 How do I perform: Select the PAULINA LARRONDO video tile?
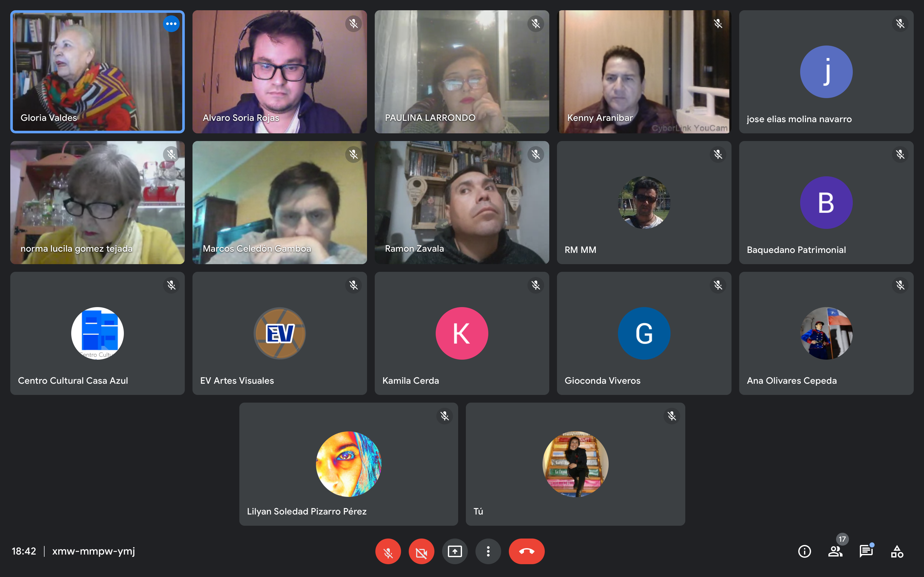click(462, 72)
